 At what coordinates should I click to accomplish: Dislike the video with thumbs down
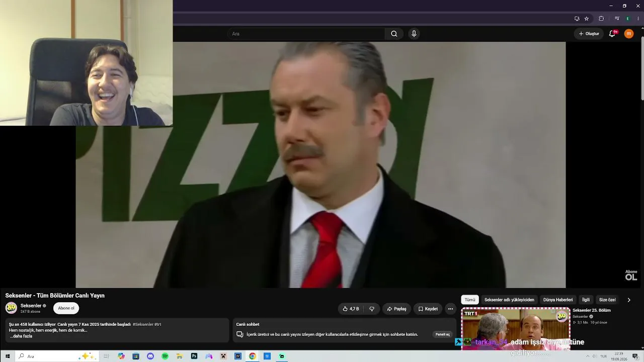click(x=372, y=309)
